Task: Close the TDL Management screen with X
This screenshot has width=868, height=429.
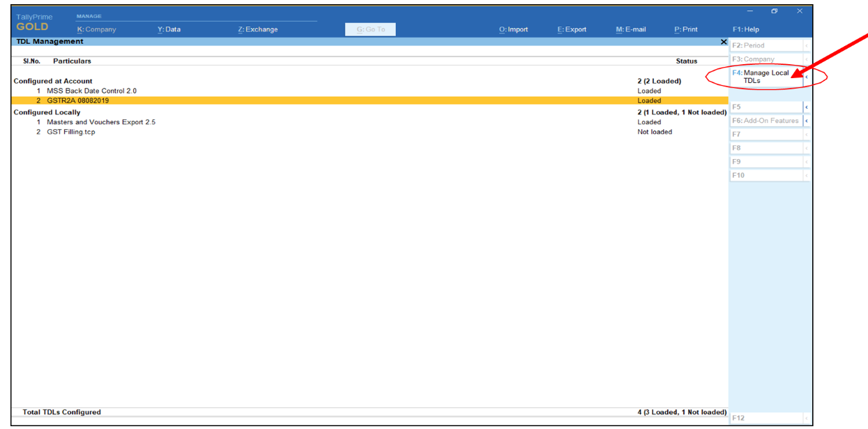Action: coord(724,42)
